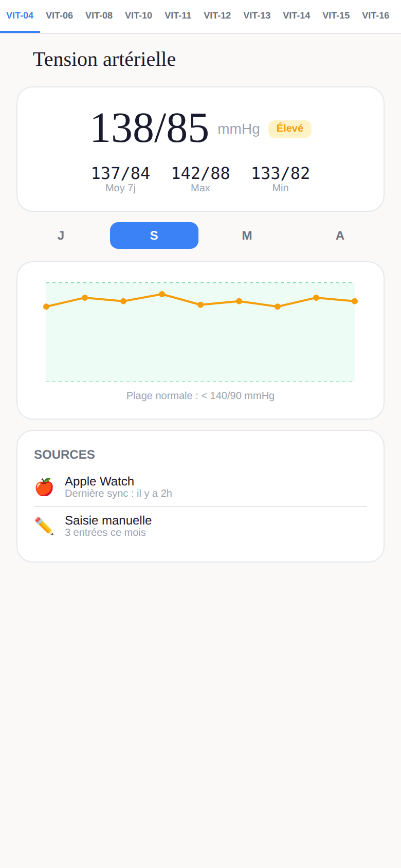Click the first data point on chart
Image resolution: width=401 pixels, height=868 pixels.
click(46, 306)
